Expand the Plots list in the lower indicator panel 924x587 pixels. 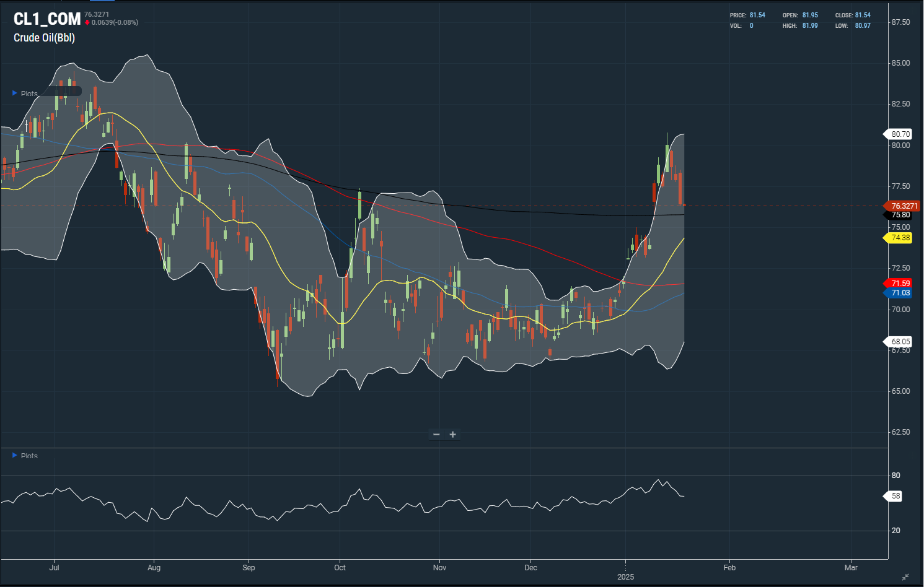coord(15,456)
